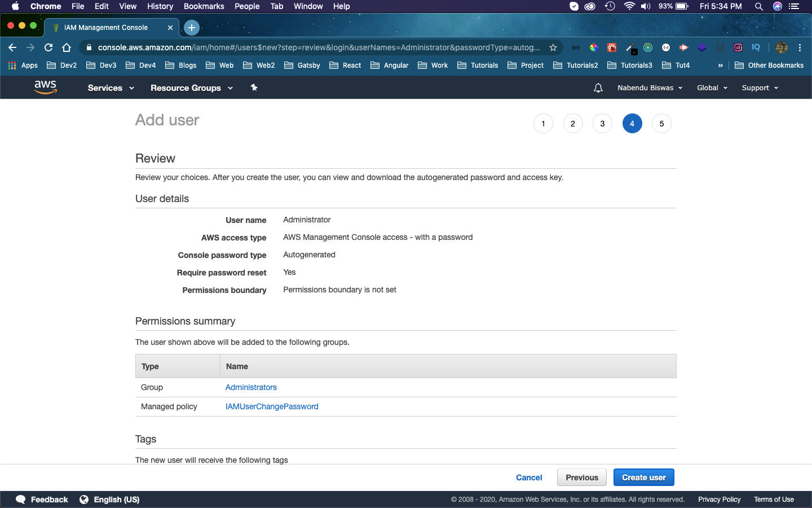
Task: Open the Administrators group link
Action: 251,387
